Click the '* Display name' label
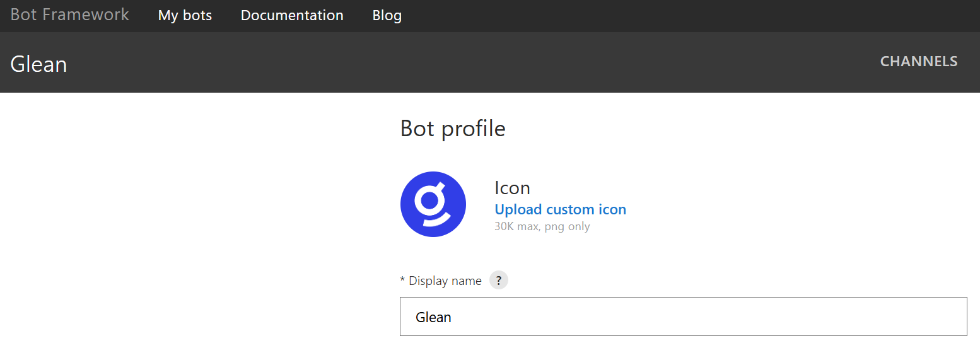The width and height of the screenshot is (980, 348). pos(441,281)
